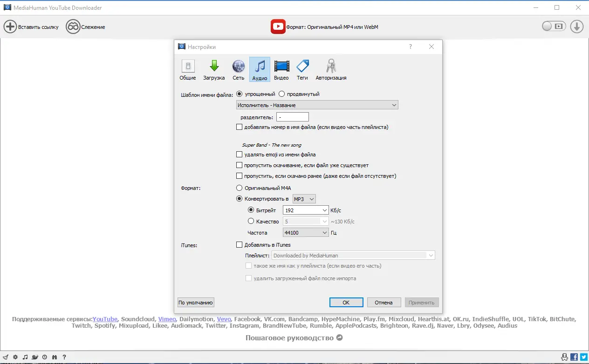The image size is (589, 364).
Task: Select Оригинальный M4A format option
Action: pos(240,188)
